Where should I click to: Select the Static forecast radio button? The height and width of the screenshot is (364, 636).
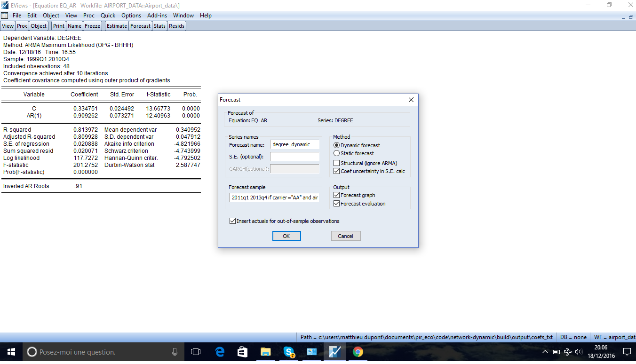tap(336, 153)
